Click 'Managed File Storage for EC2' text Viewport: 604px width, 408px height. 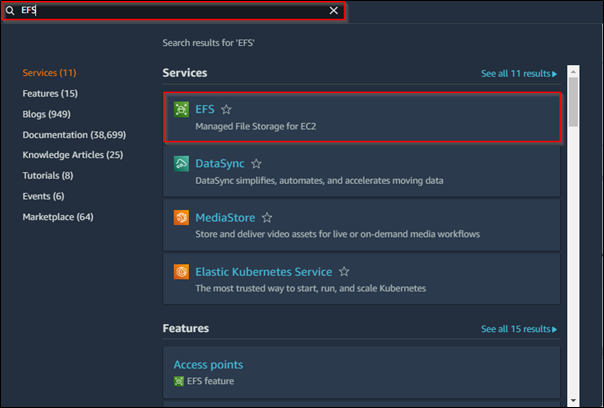(256, 126)
